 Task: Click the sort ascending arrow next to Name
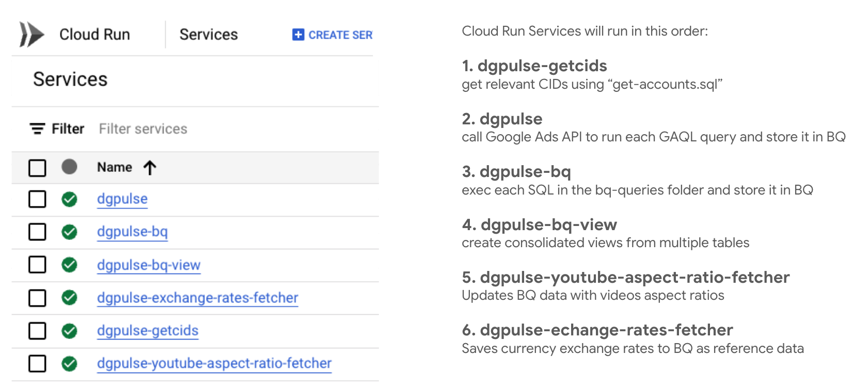click(150, 168)
